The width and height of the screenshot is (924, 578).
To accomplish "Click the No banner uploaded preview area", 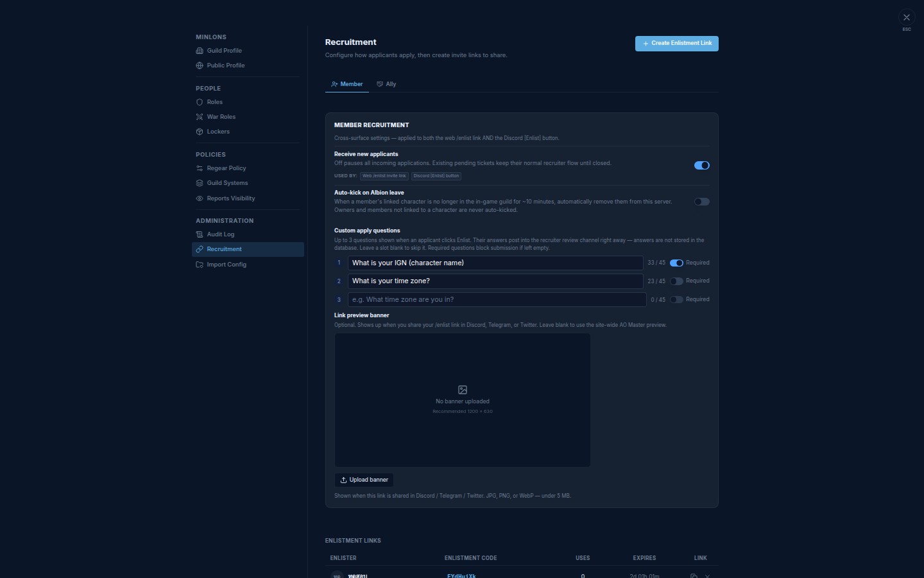I will (x=462, y=400).
